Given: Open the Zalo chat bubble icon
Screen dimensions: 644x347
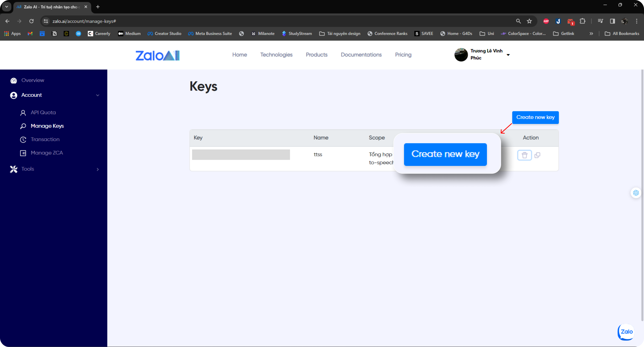Looking at the screenshot, I should point(626,332).
